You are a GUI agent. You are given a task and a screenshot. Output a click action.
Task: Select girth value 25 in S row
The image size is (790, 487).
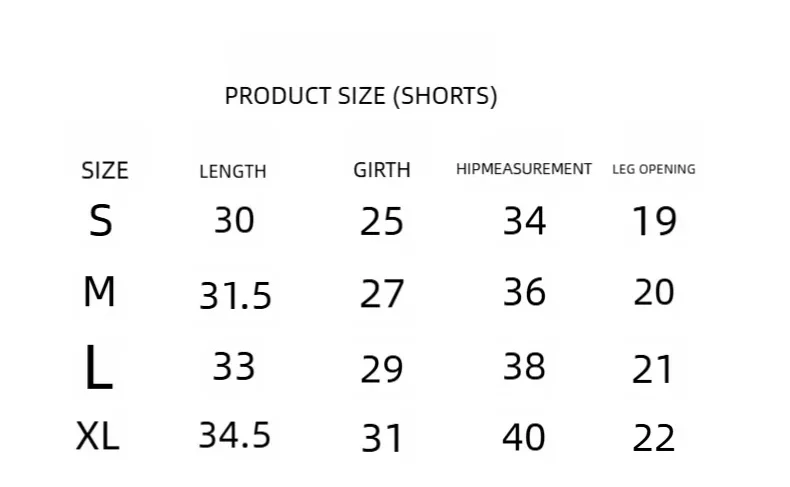coord(382,221)
